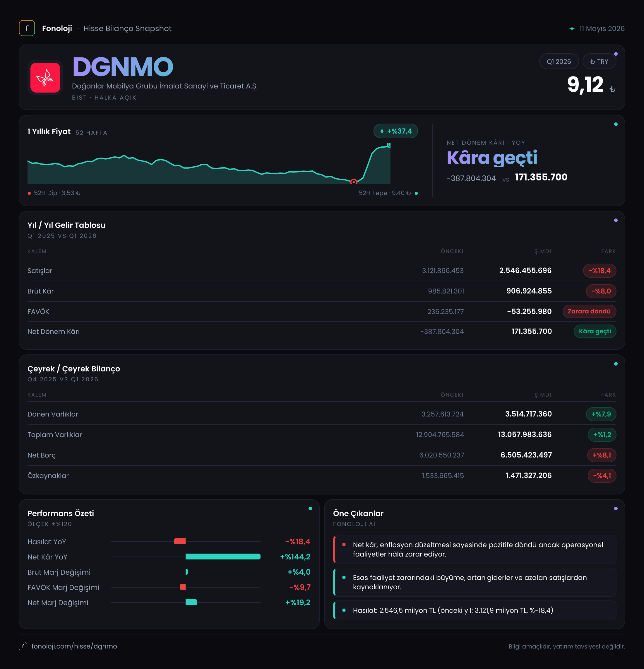Click the Q1 2026 period pill
The height and width of the screenshot is (669, 644).
tap(559, 62)
